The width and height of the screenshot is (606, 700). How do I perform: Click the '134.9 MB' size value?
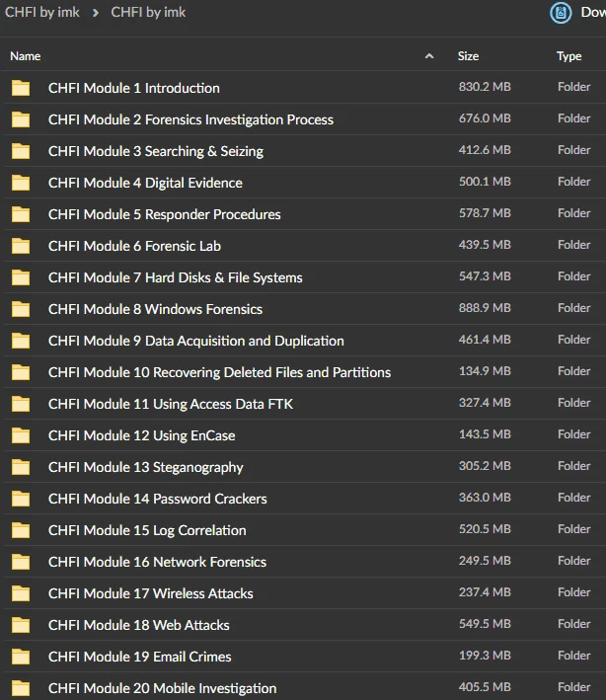485,371
